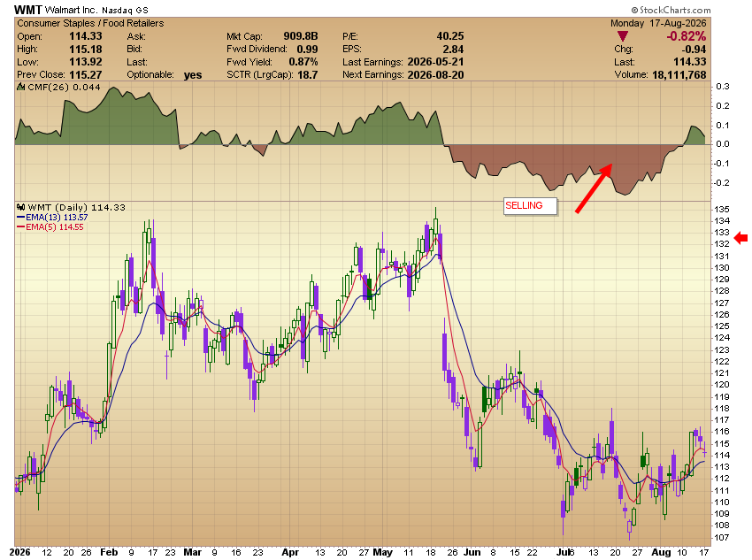The height and width of the screenshot is (560, 752).
Task: Click the Apr label on date axis
Action: (290, 552)
